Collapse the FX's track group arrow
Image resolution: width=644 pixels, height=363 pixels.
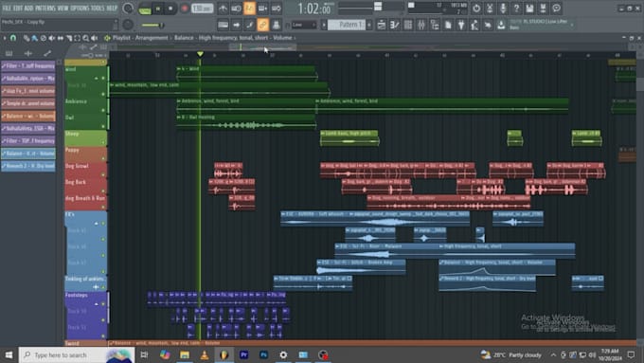[x=96, y=224]
